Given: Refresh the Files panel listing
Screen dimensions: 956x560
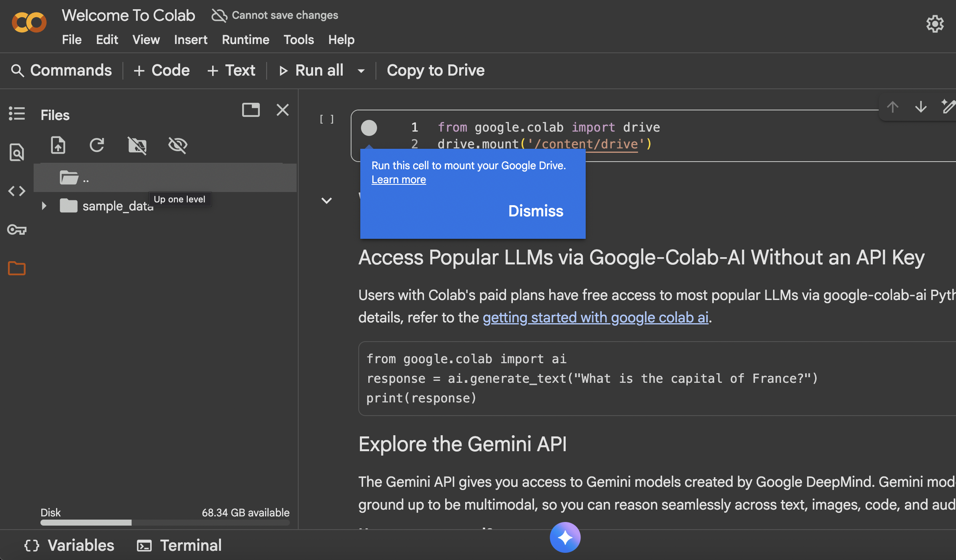Looking at the screenshot, I should click(97, 145).
